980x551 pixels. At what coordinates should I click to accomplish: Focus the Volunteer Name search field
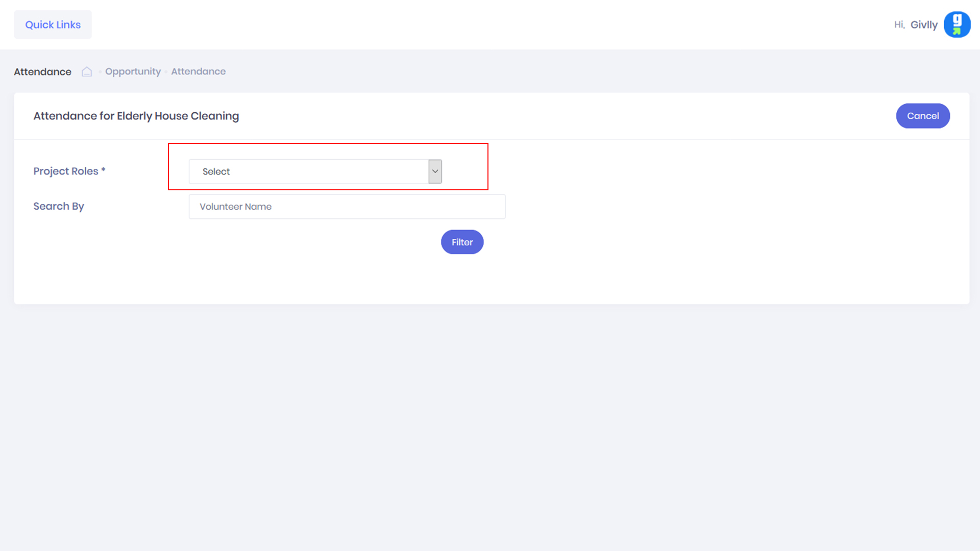coord(347,207)
